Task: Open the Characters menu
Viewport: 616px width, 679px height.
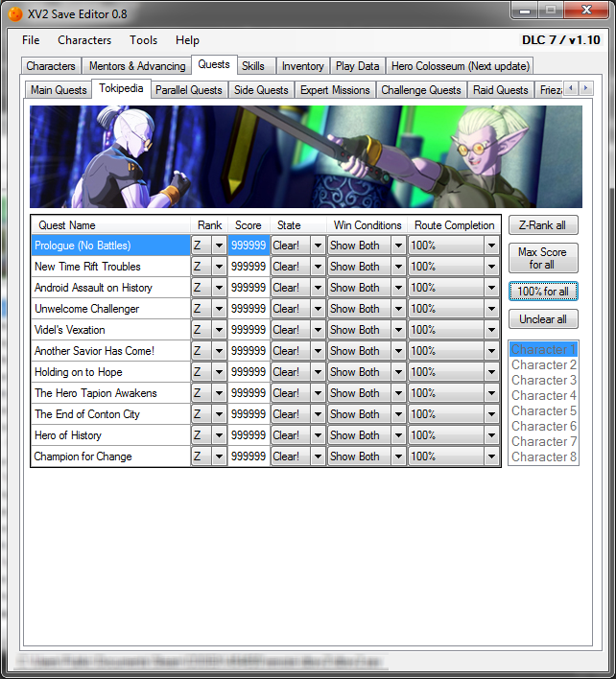Action: click(84, 40)
